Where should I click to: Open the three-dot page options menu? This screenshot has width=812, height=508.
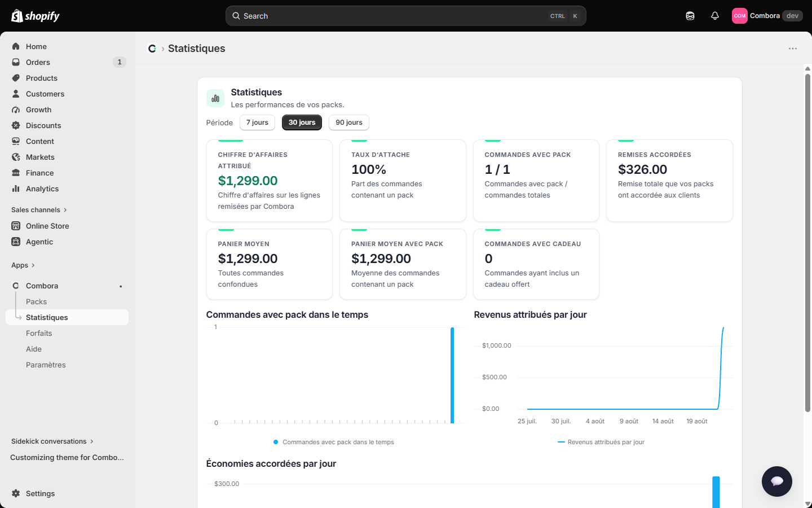point(793,49)
